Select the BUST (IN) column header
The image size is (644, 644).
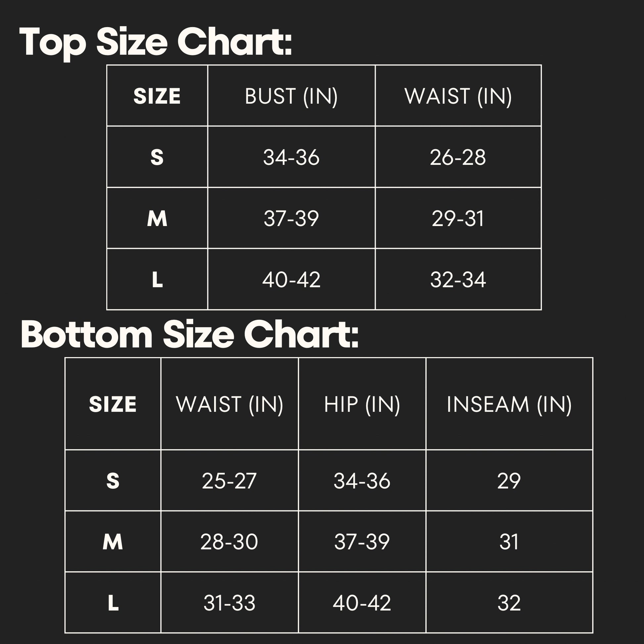pos(291,96)
